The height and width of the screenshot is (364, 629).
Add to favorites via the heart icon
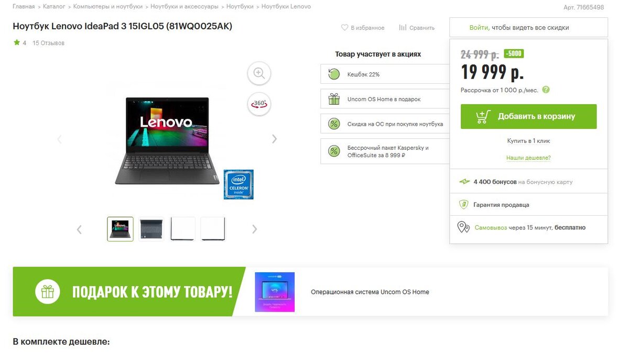point(344,28)
